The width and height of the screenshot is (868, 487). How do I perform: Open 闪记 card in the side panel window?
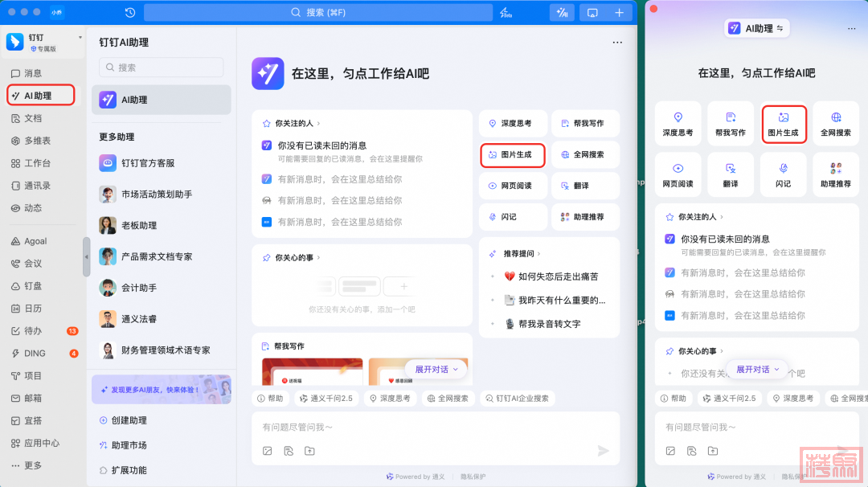[x=783, y=175]
